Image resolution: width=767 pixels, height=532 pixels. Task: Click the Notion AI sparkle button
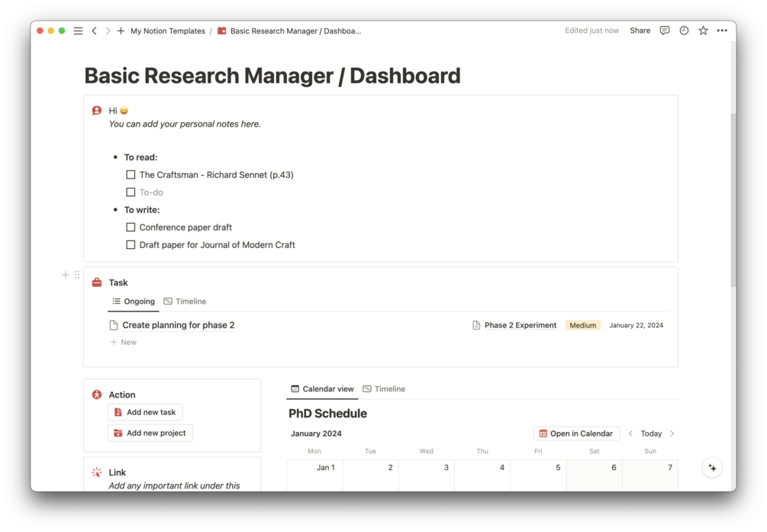pyautogui.click(x=712, y=468)
